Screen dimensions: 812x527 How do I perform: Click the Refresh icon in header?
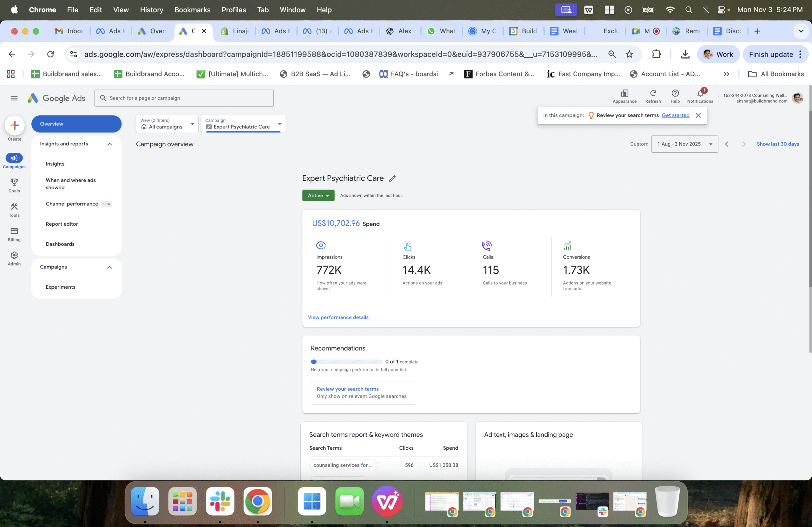point(653,93)
